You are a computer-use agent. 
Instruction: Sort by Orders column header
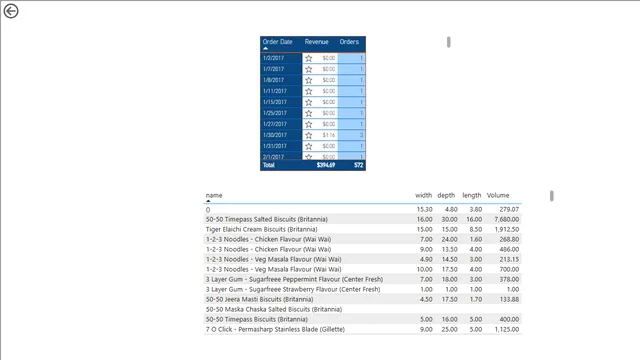click(349, 42)
